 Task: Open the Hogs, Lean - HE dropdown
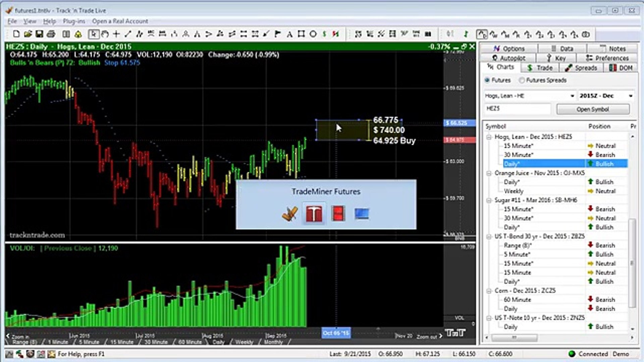coord(572,96)
